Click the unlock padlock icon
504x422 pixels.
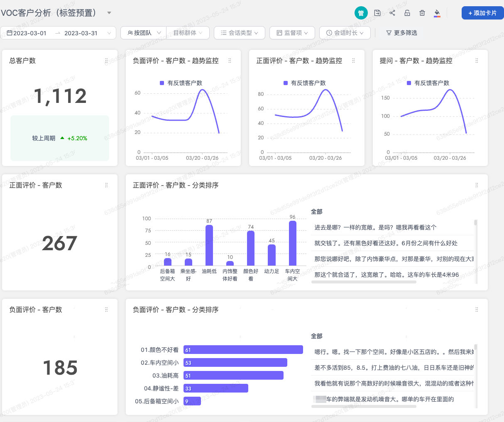coord(407,13)
